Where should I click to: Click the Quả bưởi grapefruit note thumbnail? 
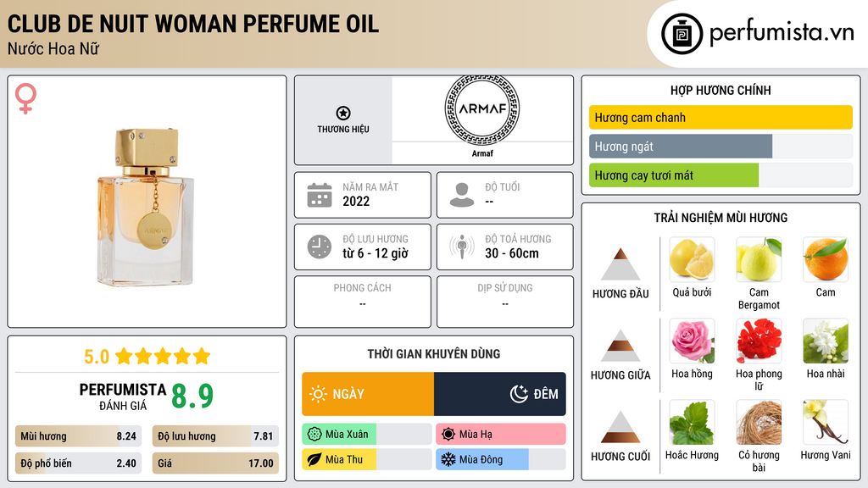692,259
